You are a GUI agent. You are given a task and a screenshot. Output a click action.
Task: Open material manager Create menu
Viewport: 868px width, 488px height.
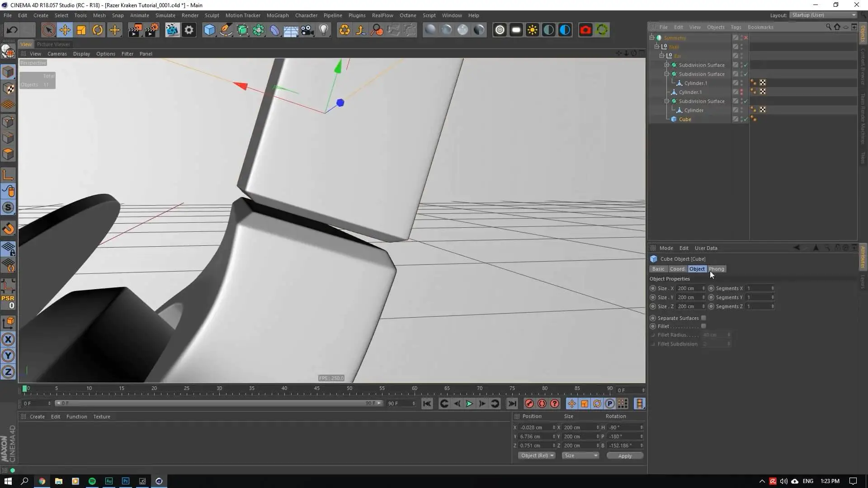(37, 417)
